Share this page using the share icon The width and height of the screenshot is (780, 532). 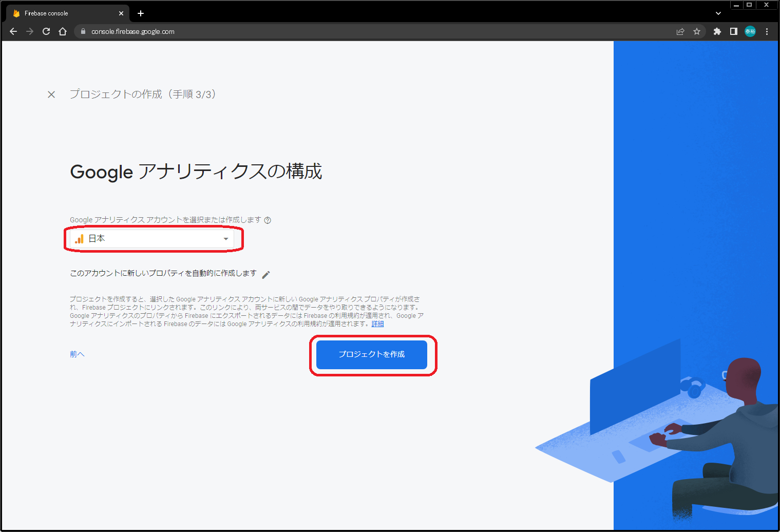coord(680,31)
